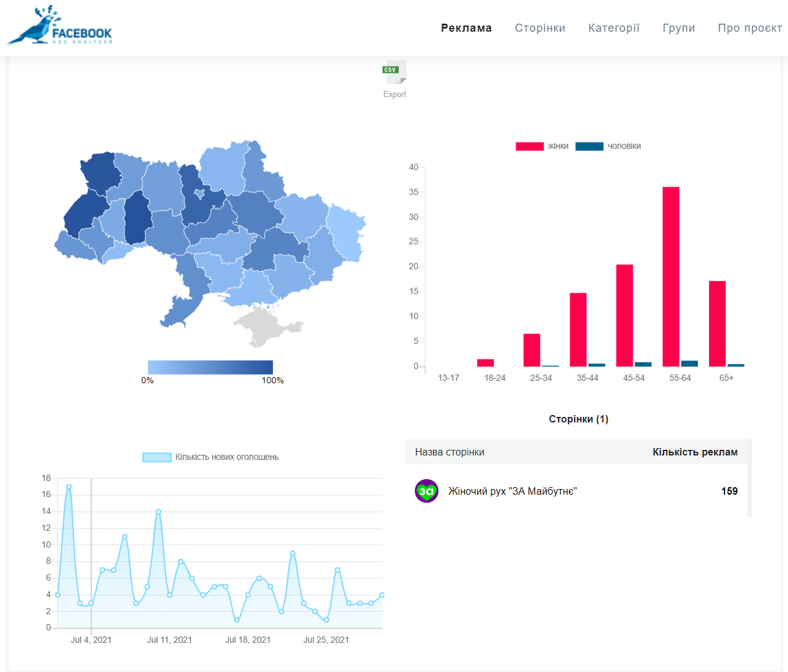Toggle the жінки legend series
The width and height of the screenshot is (788, 672).
coord(542,146)
